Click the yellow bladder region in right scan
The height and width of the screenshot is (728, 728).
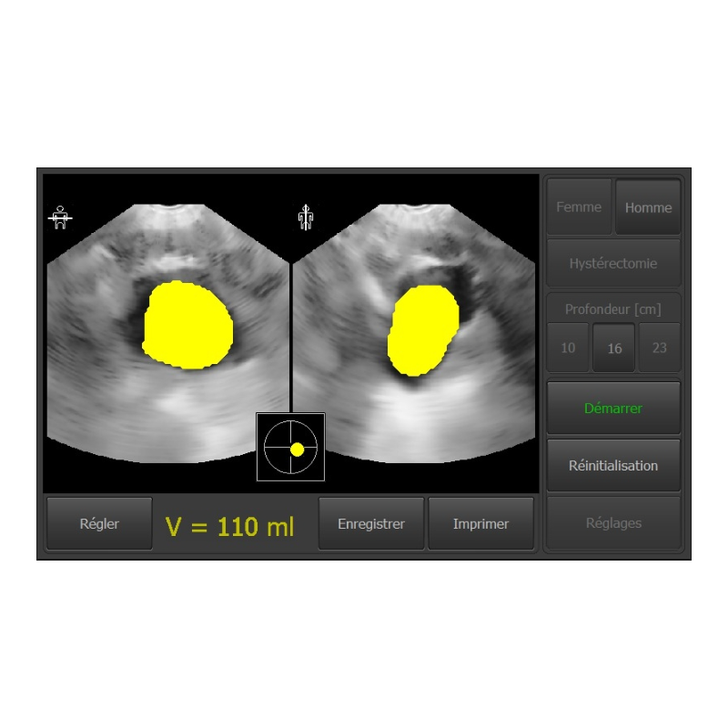point(422,330)
